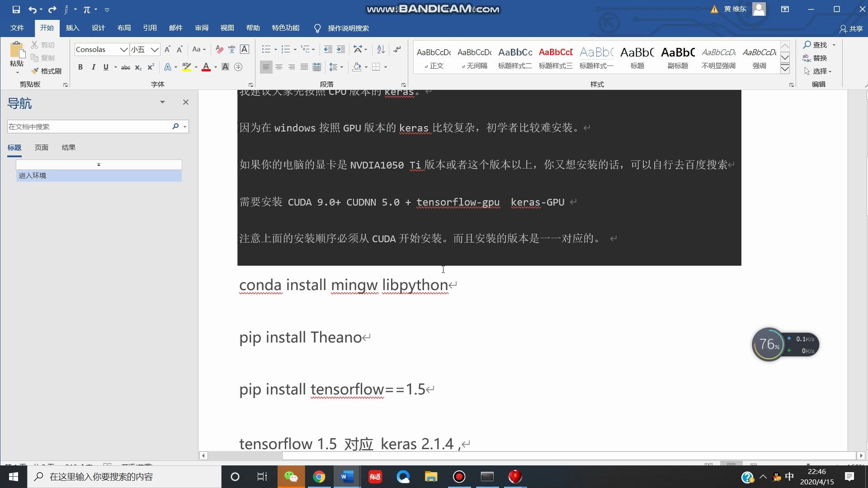Decrease paragraph indent
868x488 pixels.
pos(328,49)
